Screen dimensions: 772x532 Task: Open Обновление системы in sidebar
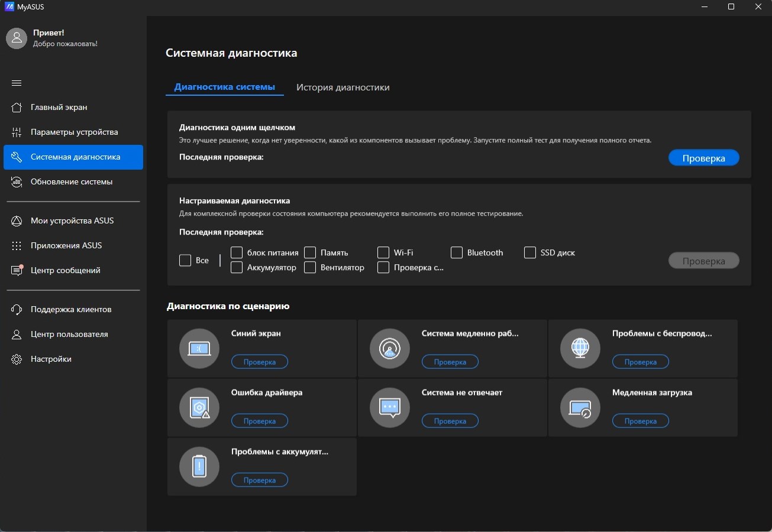pos(72,182)
